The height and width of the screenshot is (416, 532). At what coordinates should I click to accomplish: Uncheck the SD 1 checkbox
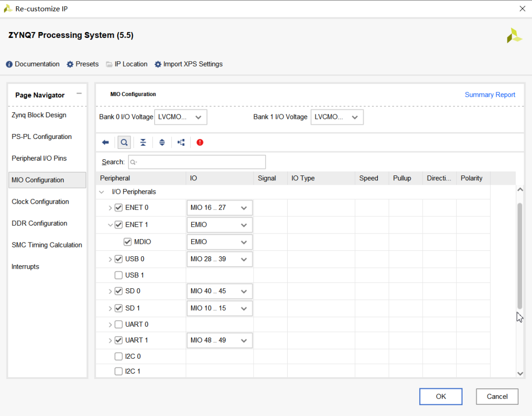118,308
